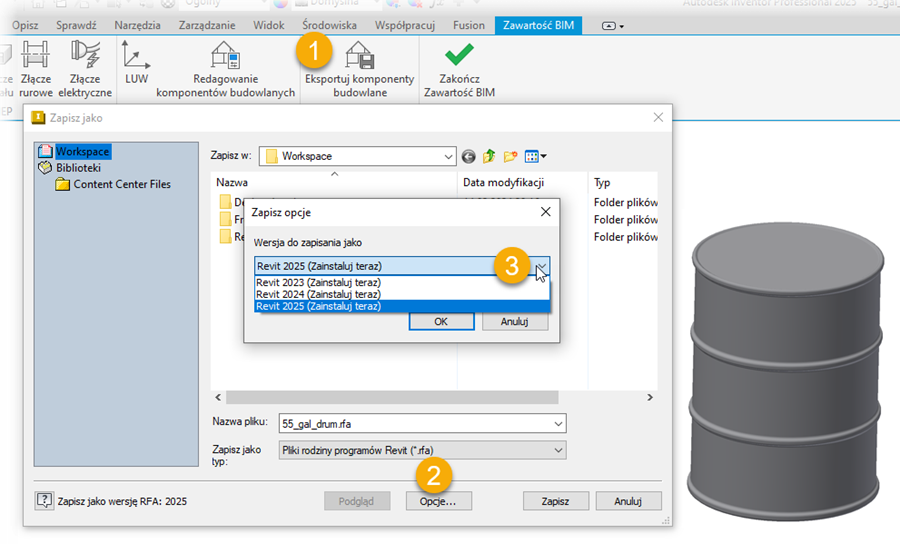
Task: Select Biblioteki in the location tree
Action: 78,168
